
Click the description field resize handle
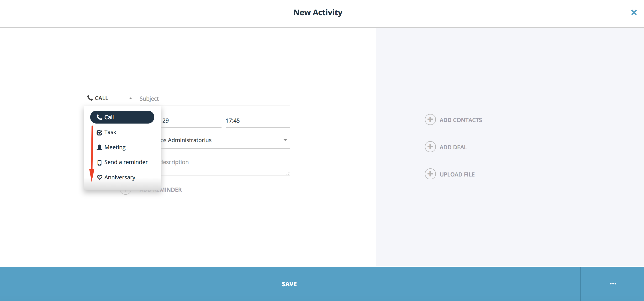click(x=288, y=173)
